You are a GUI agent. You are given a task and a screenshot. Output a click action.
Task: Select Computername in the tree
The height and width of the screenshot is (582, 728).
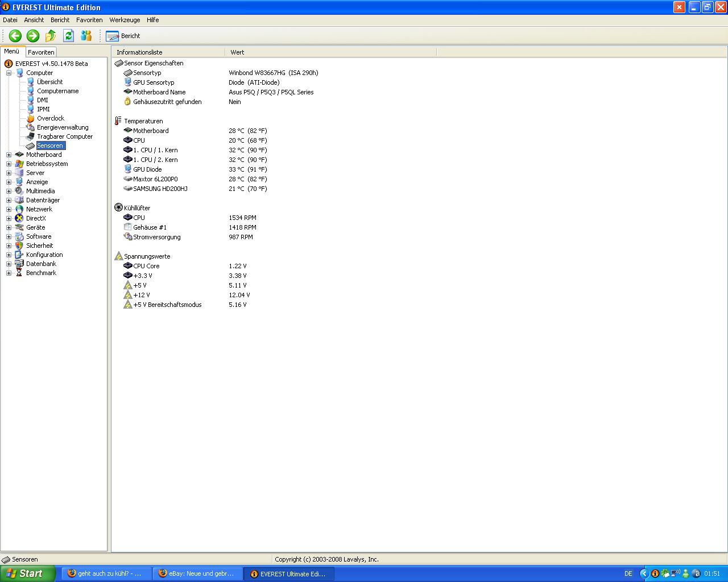[x=57, y=91]
